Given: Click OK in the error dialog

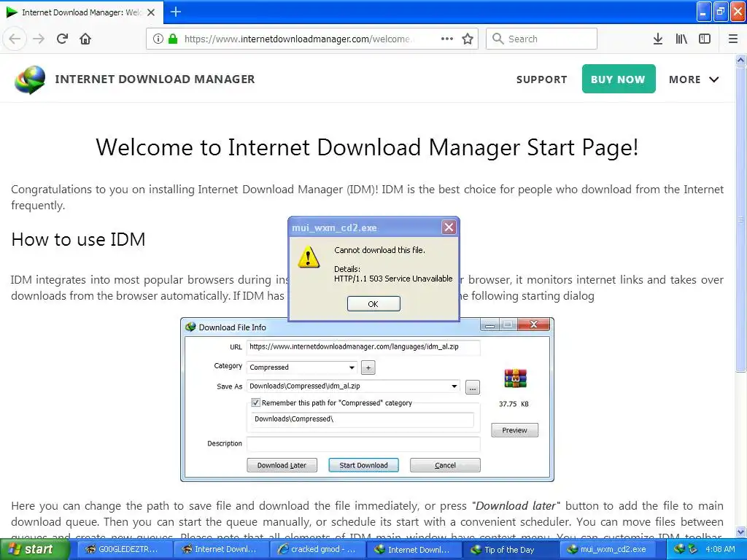Looking at the screenshot, I should (373, 304).
